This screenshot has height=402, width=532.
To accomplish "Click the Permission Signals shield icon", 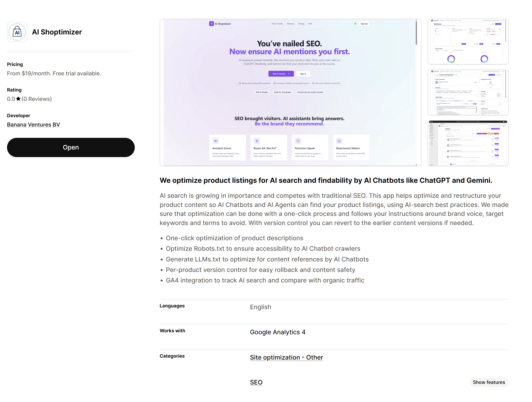I will click(298, 141).
